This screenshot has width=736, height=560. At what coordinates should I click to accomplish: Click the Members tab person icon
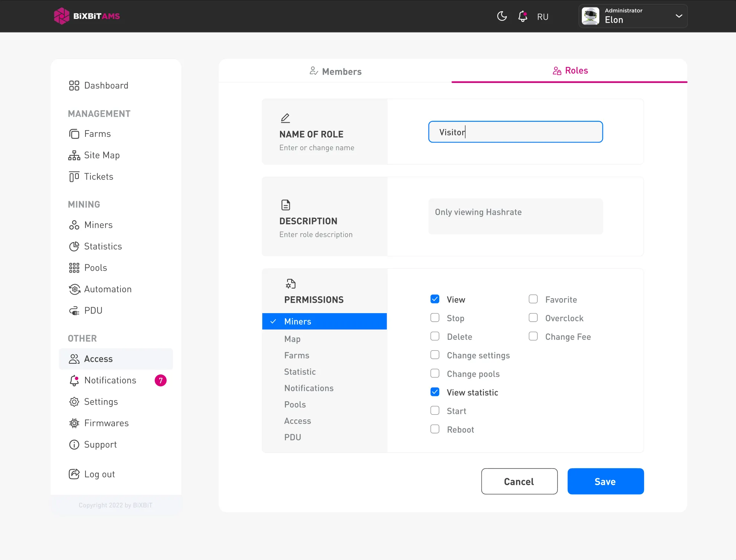pos(314,71)
